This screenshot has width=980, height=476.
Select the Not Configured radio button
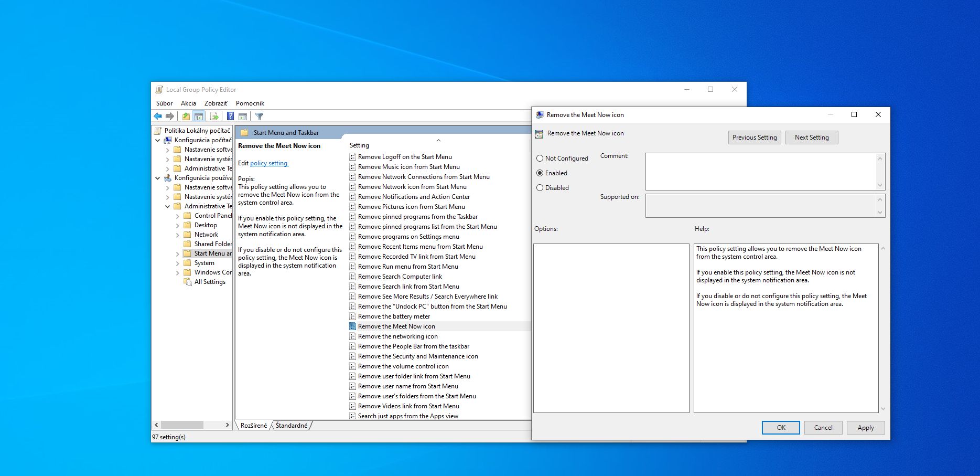coord(540,158)
